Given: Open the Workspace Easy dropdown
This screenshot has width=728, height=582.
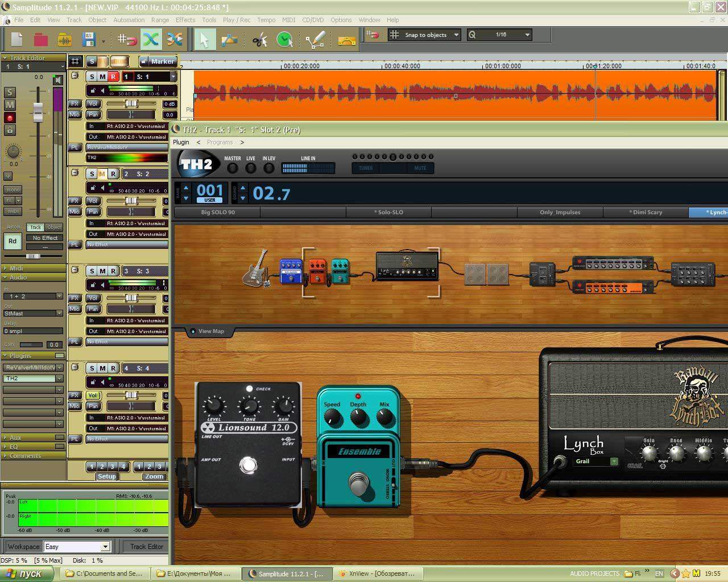Looking at the screenshot, I should 105,547.
